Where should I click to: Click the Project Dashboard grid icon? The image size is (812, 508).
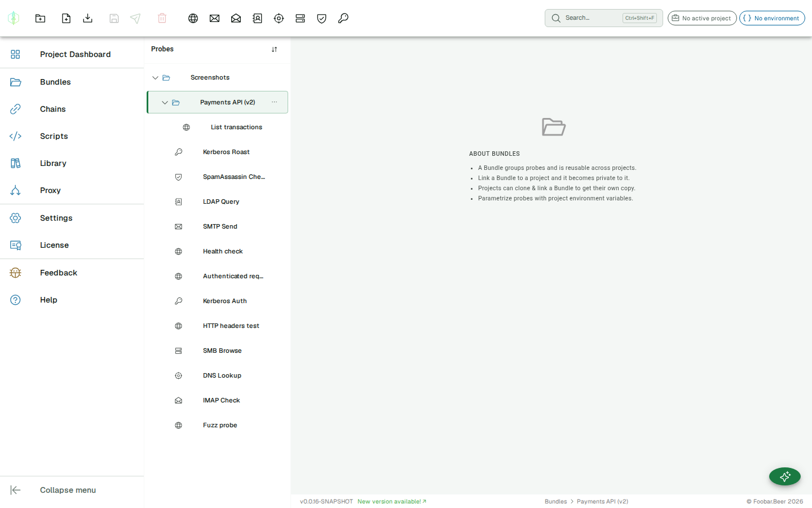pos(15,54)
